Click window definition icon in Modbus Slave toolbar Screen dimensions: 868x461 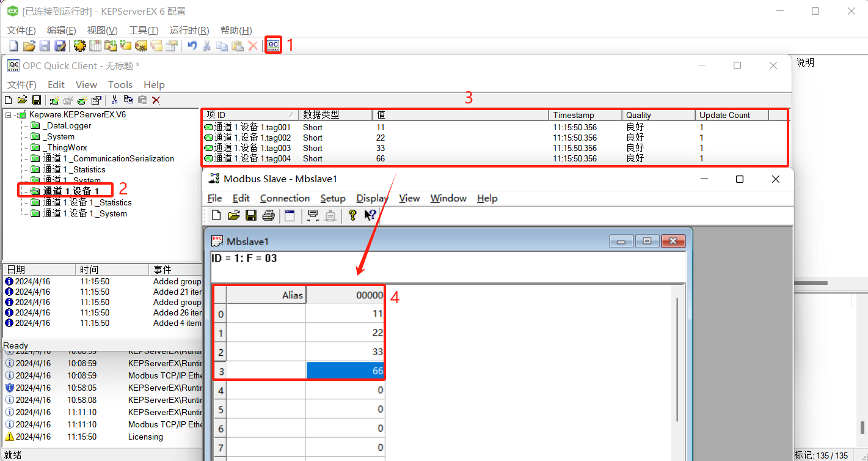click(x=290, y=215)
